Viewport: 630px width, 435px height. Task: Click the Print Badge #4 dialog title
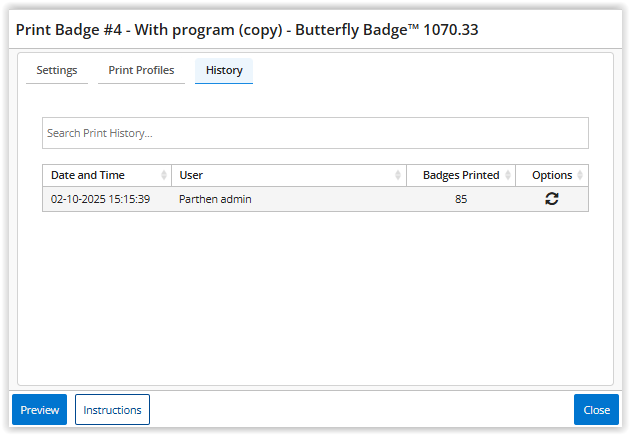[x=247, y=30]
